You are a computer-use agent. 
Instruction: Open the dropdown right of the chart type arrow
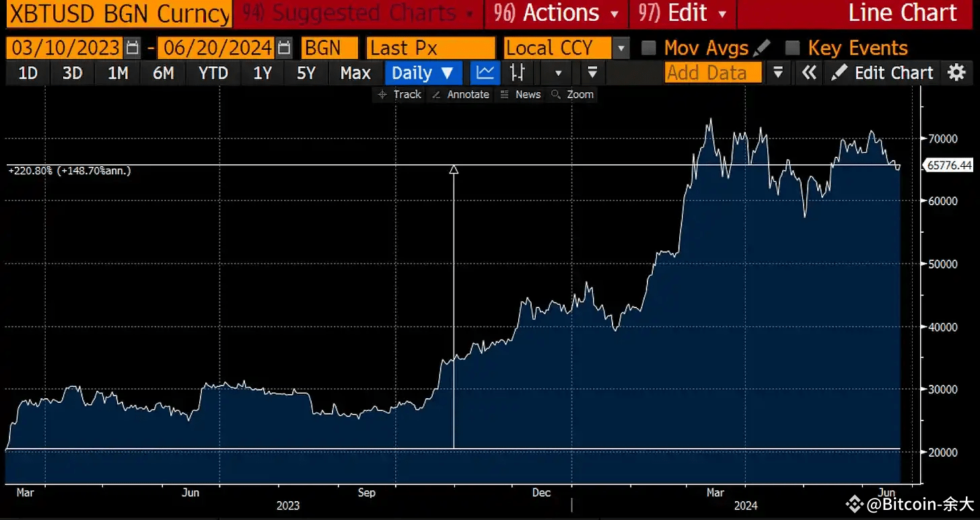592,73
